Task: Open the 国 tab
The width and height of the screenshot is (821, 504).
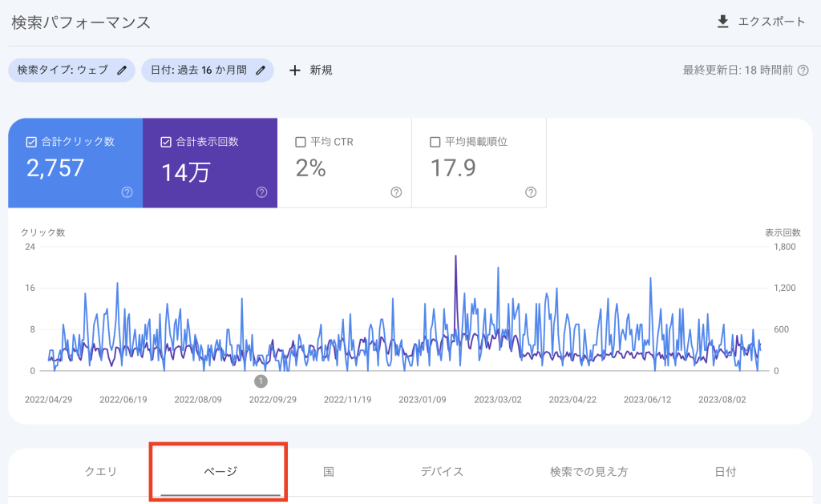Action: pos(329,472)
